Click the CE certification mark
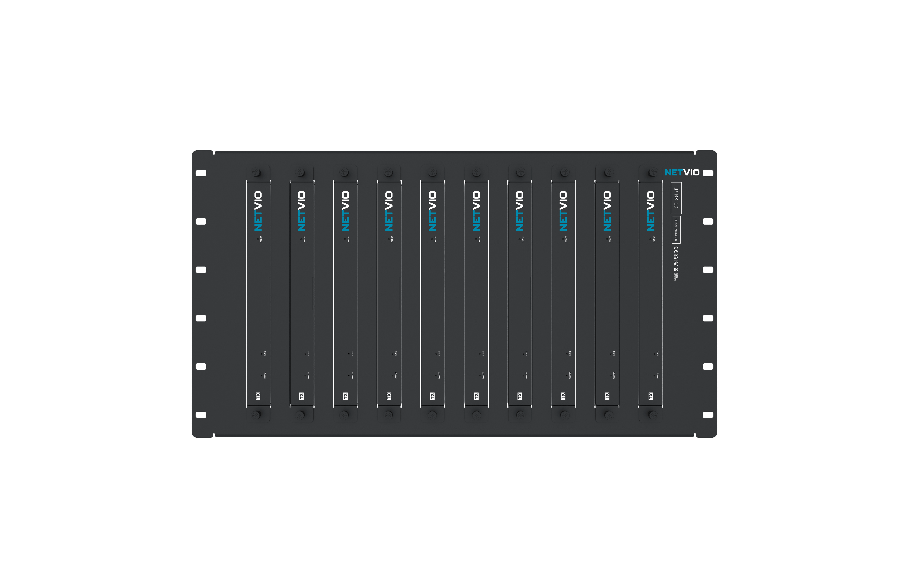 pos(676,250)
